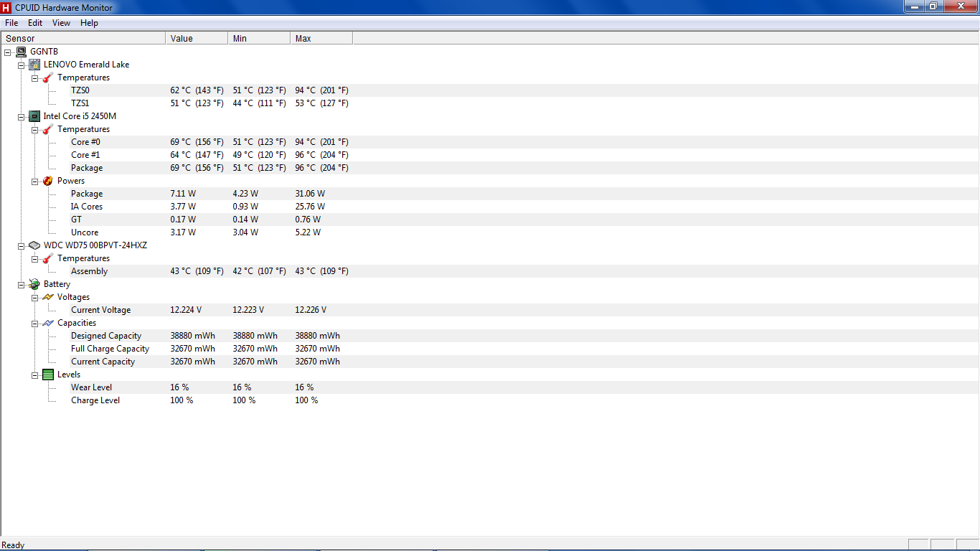Click the Sensor column header
The width and height of the screenshot is (980, 551).
pos(83,39)
